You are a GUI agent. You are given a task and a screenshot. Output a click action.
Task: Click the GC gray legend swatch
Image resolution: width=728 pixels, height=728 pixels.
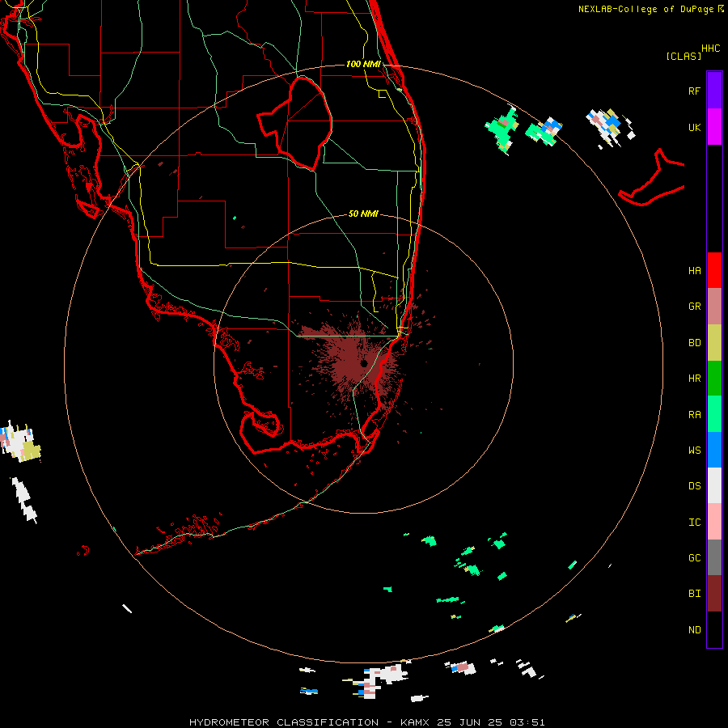pos(714,557)
